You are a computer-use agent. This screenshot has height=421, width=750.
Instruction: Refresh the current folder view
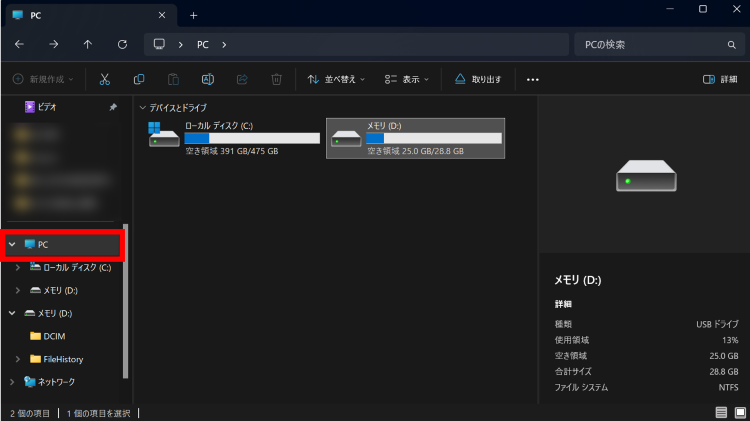(x=122, y=44)
